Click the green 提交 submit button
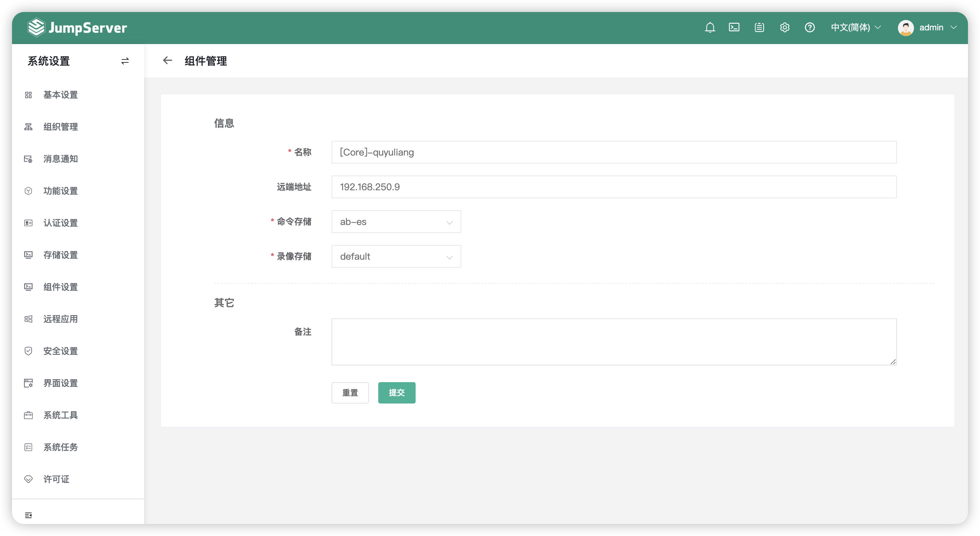 [x=397, y=392]
